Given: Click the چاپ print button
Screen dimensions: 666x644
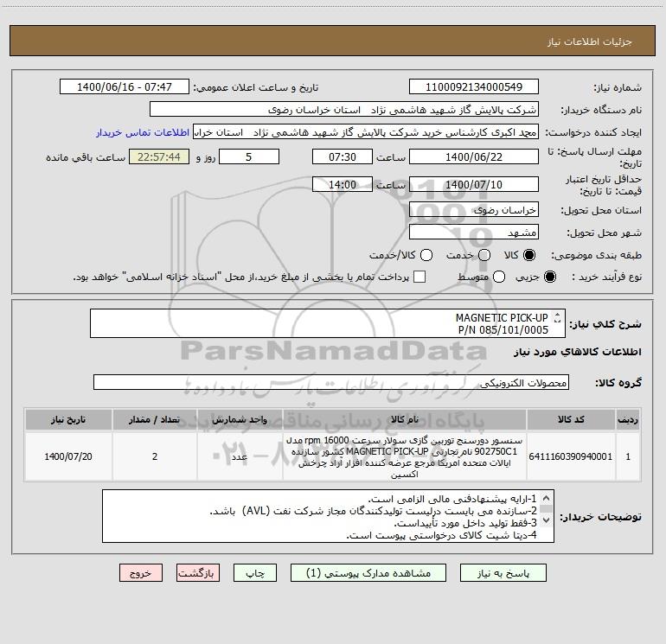Looking at the screenshot, I should 255,573.
